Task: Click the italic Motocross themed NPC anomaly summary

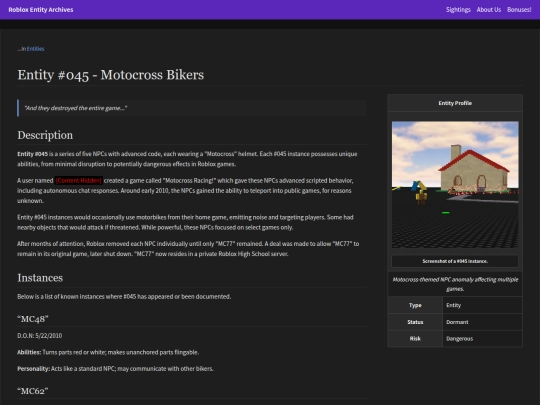Action: [x=455, y=284]
